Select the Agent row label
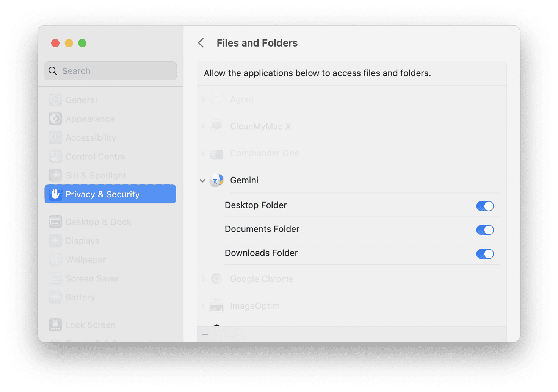The height and width of the screenshot is (392, 558). [242, 99]
